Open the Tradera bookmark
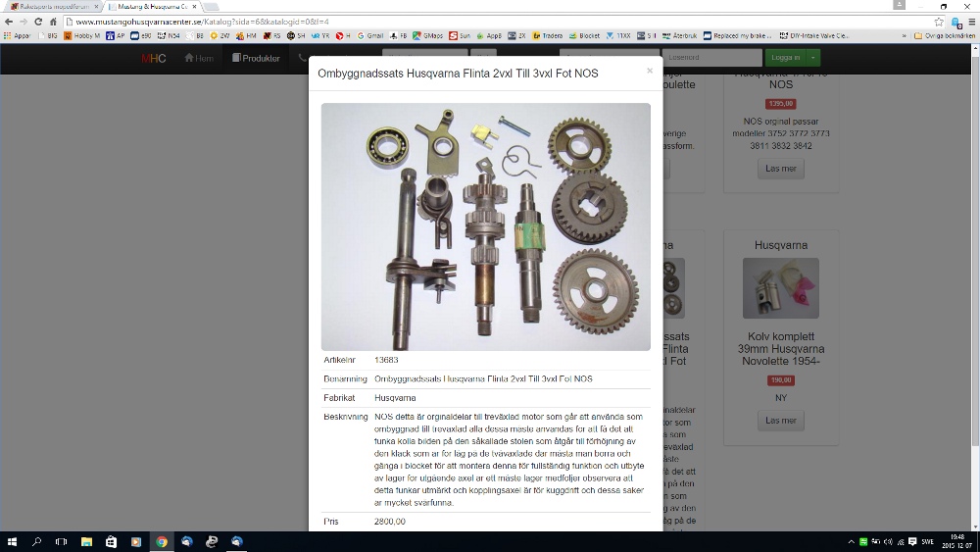The image size is (980, 552). coord(548,35)
